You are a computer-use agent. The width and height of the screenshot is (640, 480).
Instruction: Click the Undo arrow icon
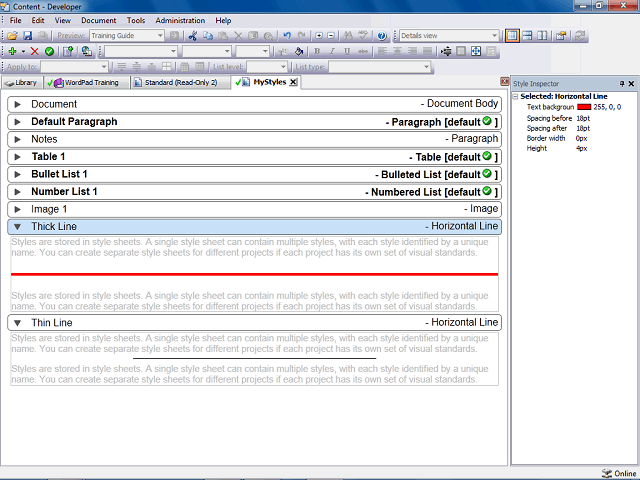pos(287,36)
